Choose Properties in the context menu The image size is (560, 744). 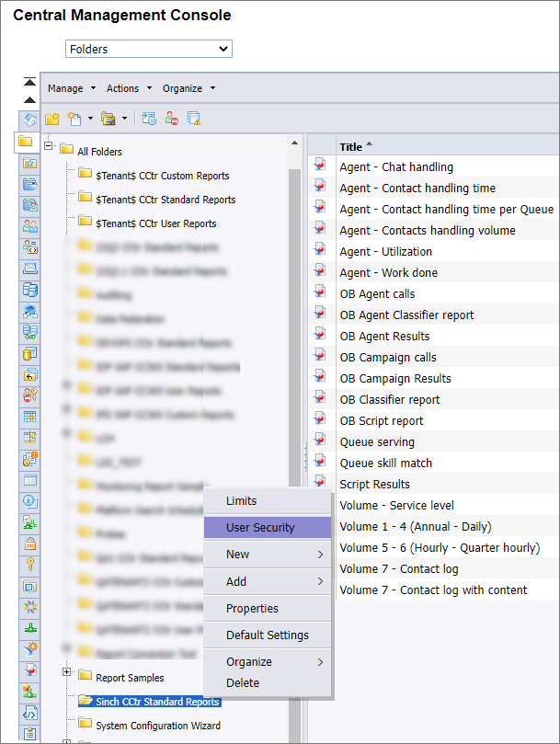[252, 609]
